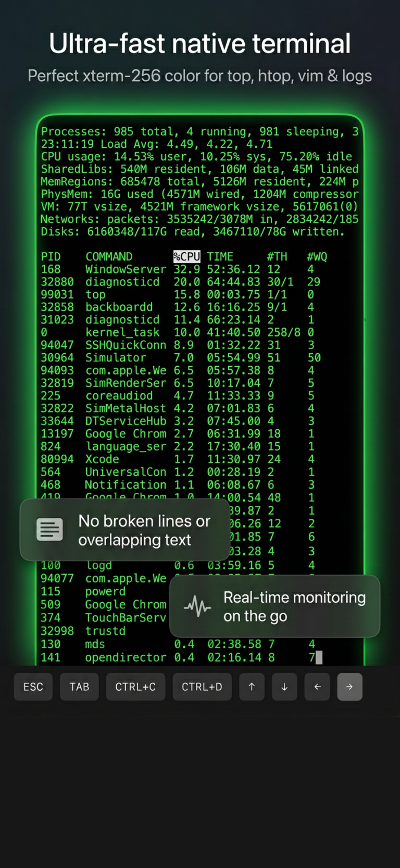This screenshot has width=400, height=868.
Task: Click PID 99031 of the top process
Action: [57, 295]
